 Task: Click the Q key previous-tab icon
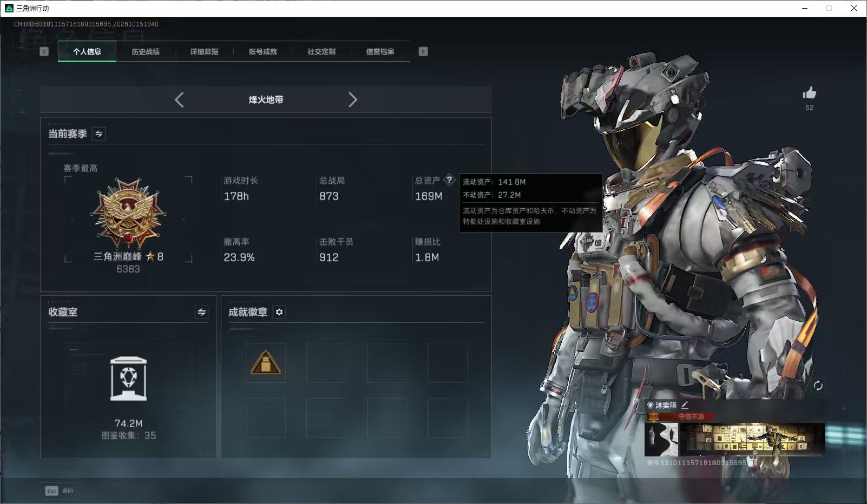[44, 51]
